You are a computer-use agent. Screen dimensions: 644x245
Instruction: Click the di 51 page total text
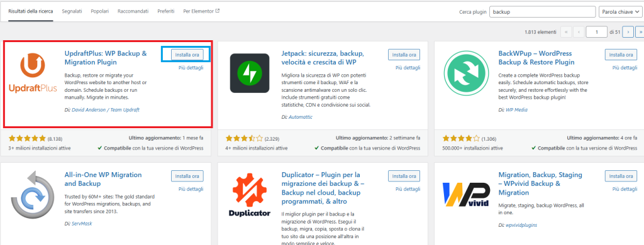click(x=614, y=32)
